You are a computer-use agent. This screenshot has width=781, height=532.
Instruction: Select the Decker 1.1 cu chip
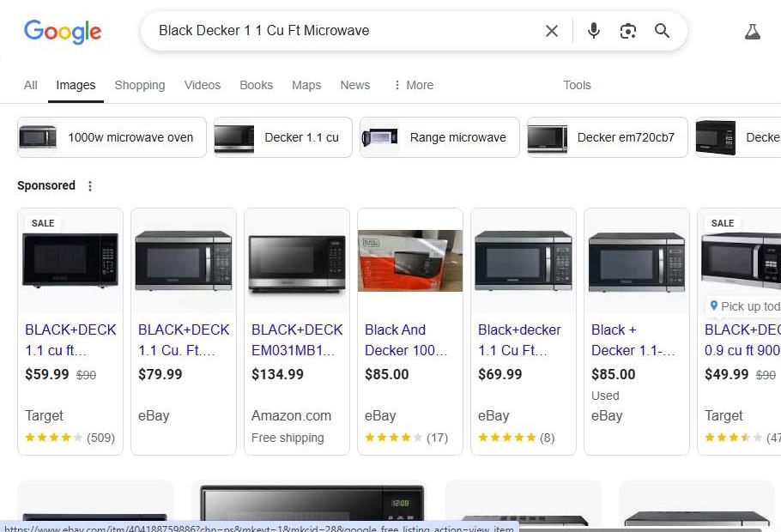tap(283, 137)
